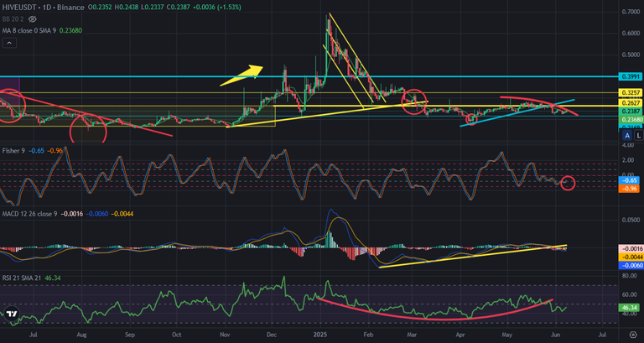Click the +0.0036 (+1.53%) change value
Image resolution: width=644 pixels, height=343 pixels.
click(219, 8)
